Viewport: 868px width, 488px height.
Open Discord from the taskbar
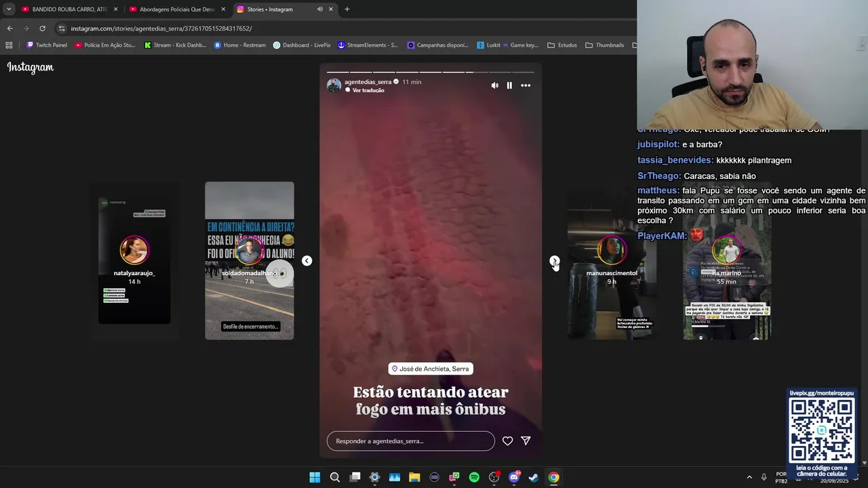coord(514,477)
